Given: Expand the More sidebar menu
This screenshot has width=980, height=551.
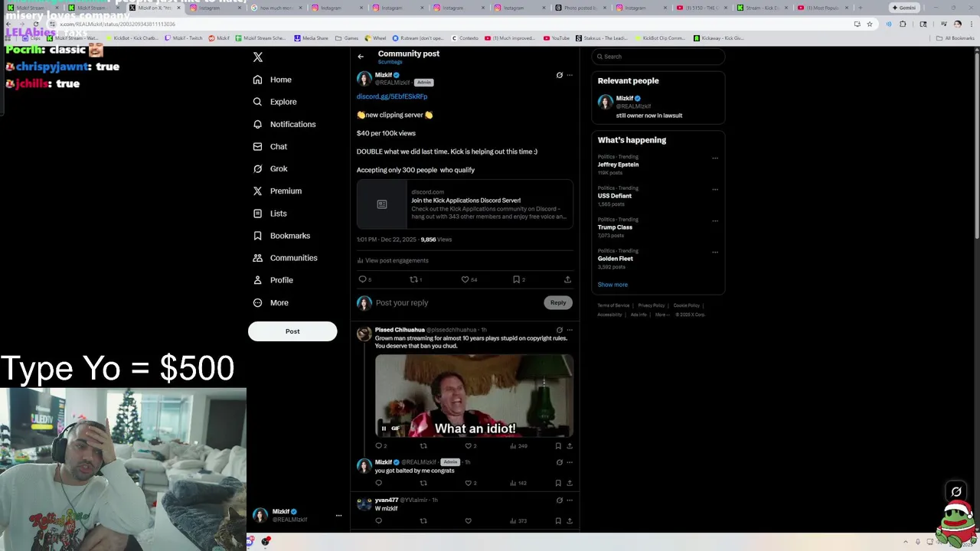Looking at the screenshot, I should 271,303.
